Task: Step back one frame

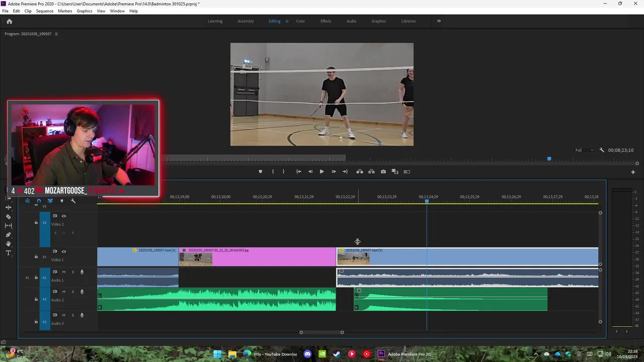Action: point(310,171)
